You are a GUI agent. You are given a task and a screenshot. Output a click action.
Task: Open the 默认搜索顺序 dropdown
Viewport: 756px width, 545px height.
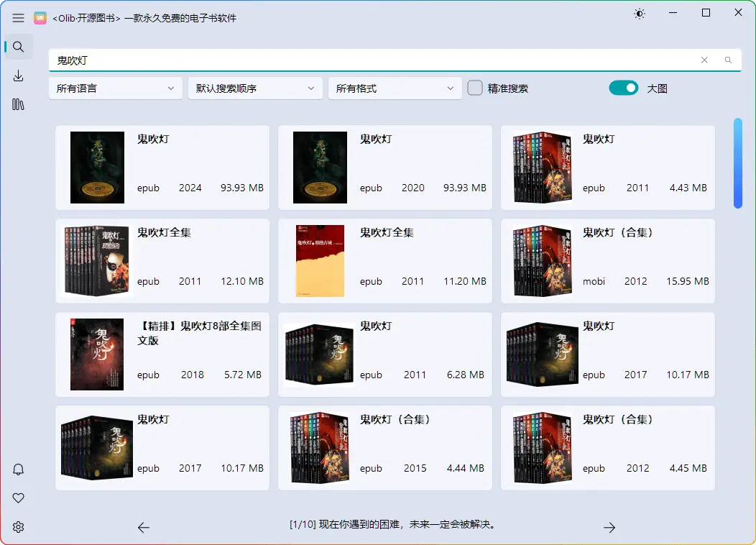pyautogui.click(x=255, y=88)
